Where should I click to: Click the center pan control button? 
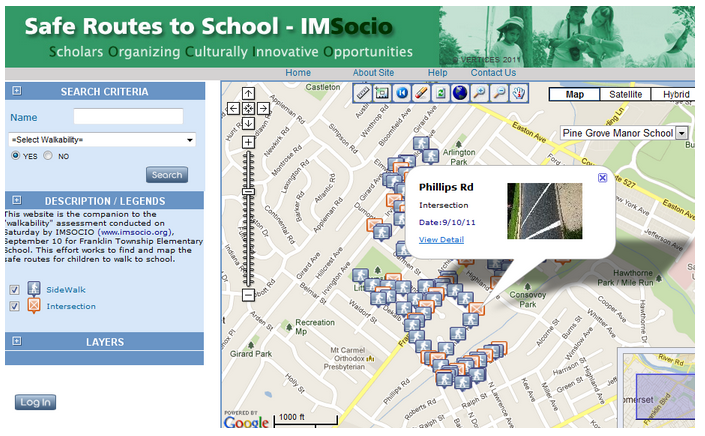pyautogui.click(x=248, y=108)
